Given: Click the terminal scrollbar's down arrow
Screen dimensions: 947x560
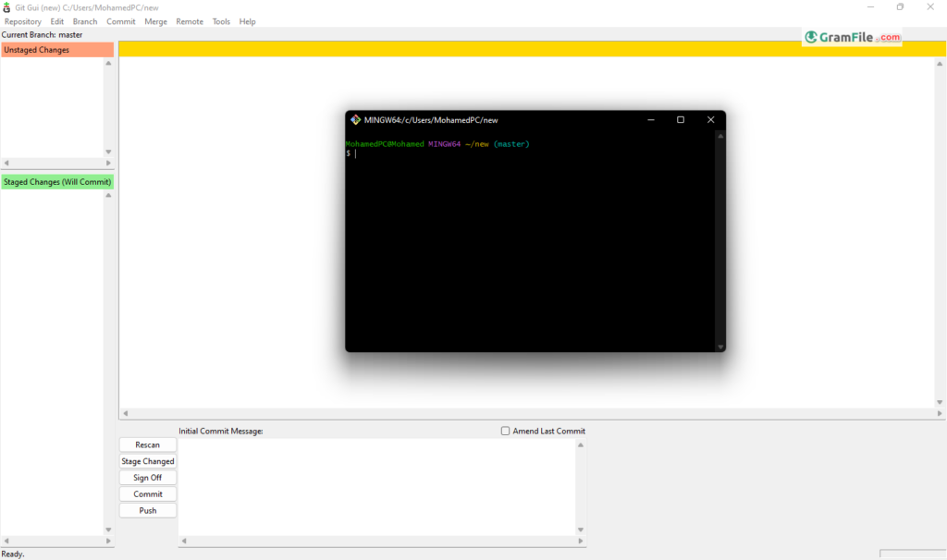Looking at the screenshot, I should coord(719,345).
